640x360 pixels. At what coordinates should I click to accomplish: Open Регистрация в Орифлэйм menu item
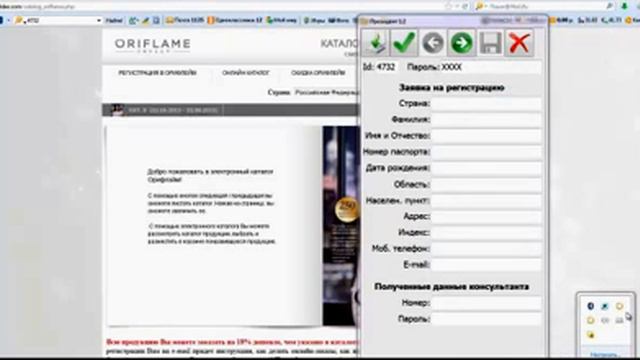point(158,73)
